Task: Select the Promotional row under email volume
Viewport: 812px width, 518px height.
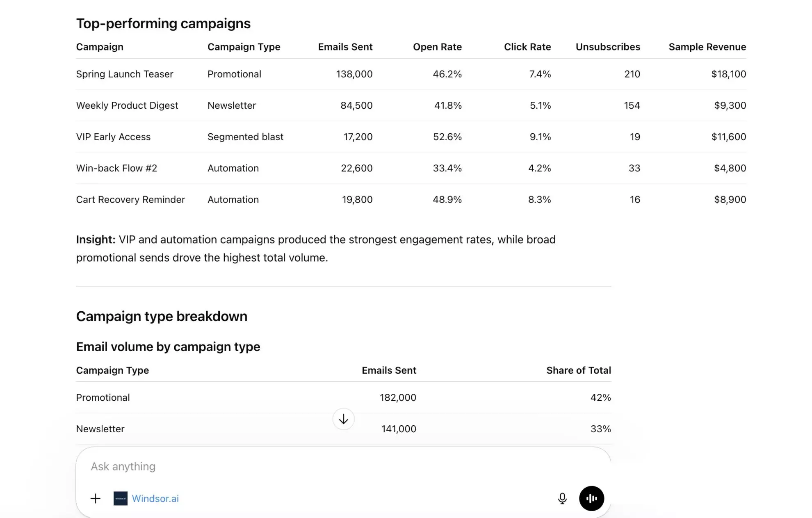Action: (x=103, y=397)
